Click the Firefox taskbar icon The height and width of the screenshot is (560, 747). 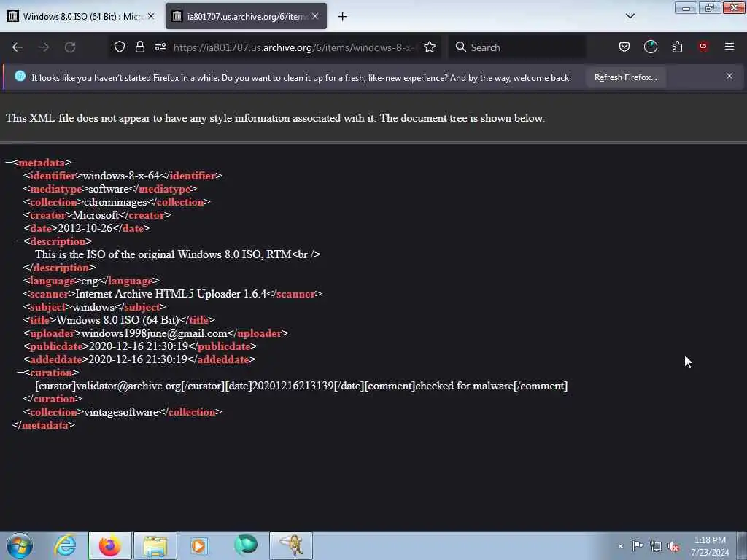tap(110, 545)
